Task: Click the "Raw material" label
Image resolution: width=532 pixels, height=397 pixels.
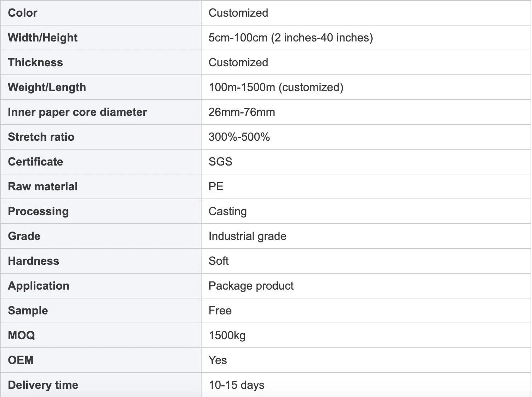Action: (43, 186)
